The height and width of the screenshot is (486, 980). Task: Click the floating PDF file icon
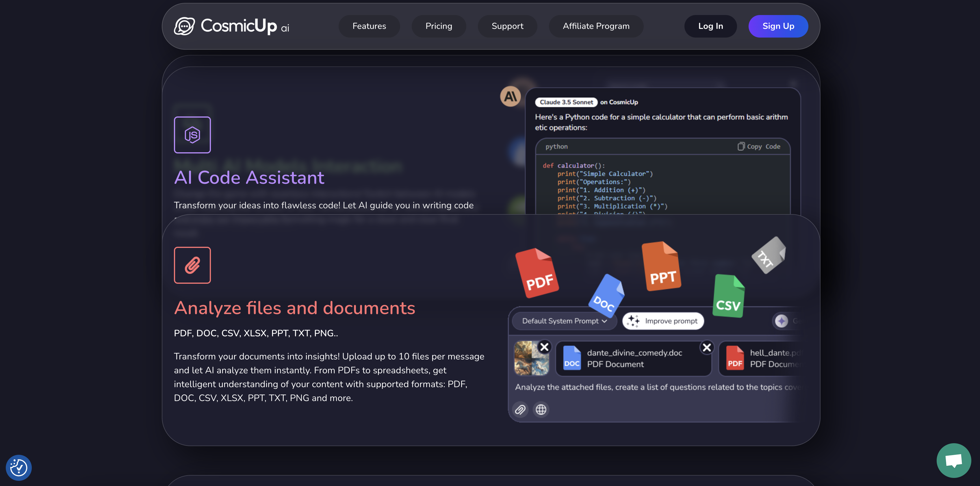point(537,273)
